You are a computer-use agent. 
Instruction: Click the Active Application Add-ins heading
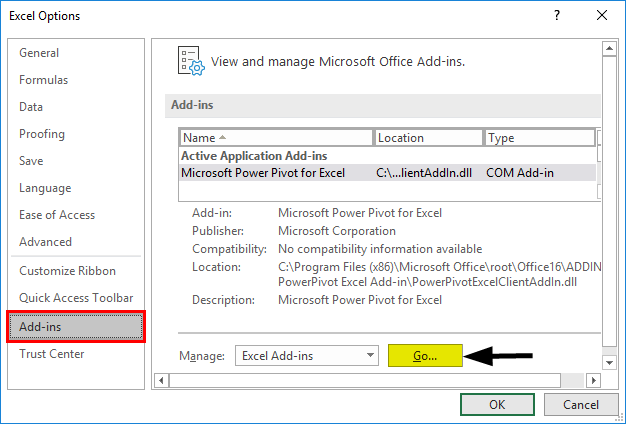[254, 156]
